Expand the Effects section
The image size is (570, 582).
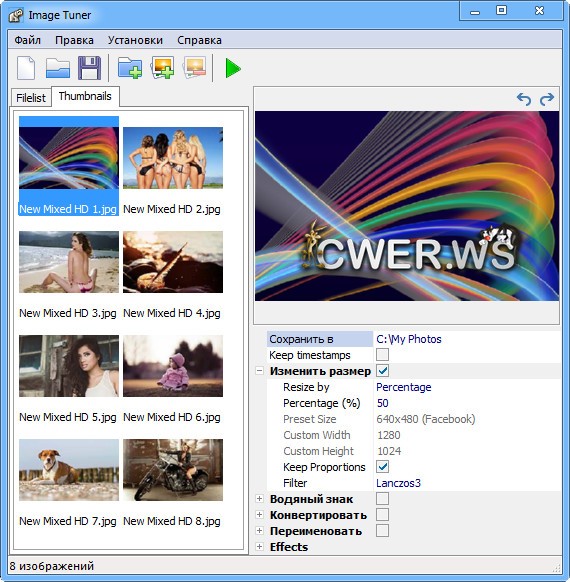coord(259,547)
